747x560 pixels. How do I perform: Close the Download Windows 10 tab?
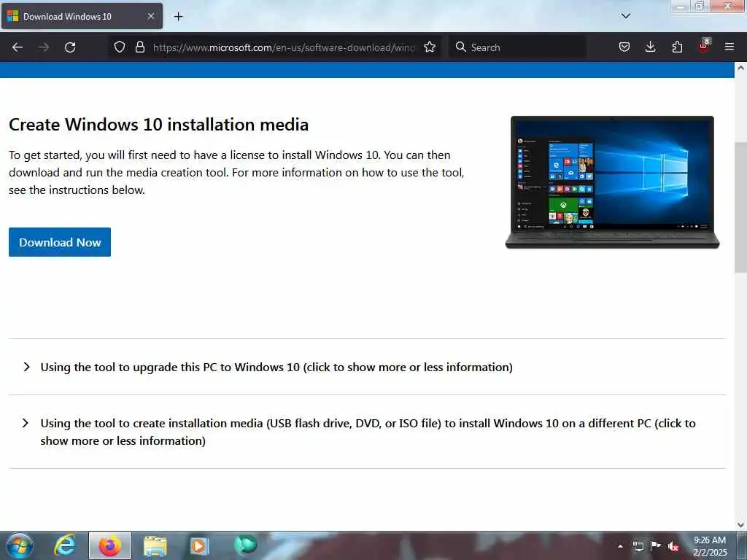click(150, 17)
